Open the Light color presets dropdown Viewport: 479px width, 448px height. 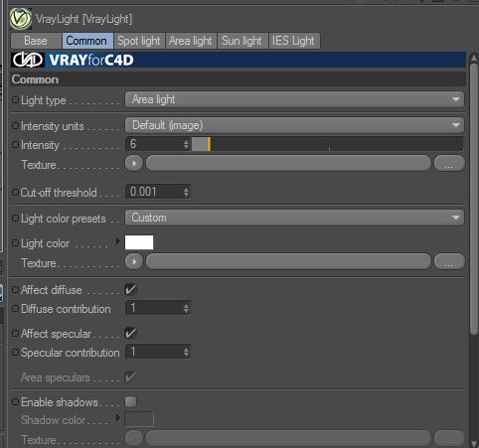point(294,218)
